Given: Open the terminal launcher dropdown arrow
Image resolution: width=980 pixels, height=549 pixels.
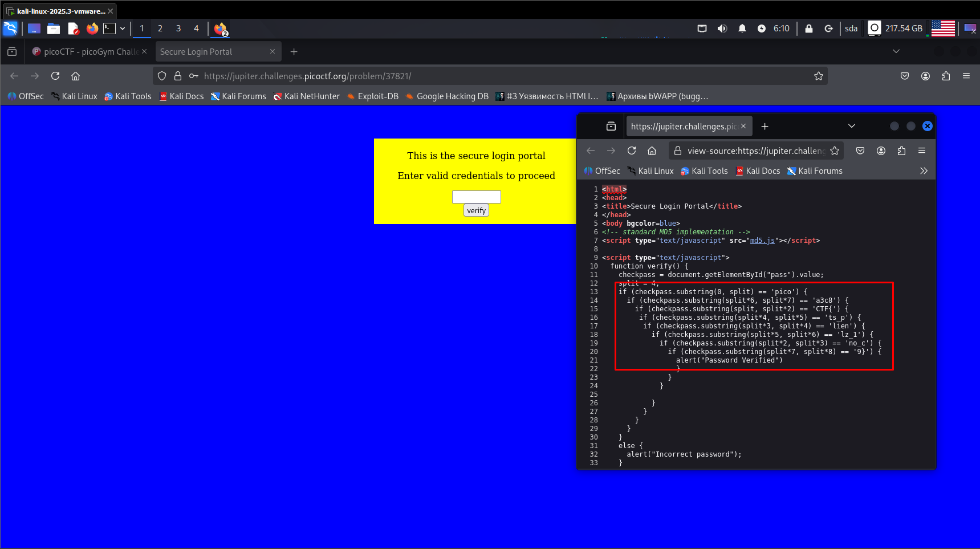Looking at the screenshot, I should point(123,29).
